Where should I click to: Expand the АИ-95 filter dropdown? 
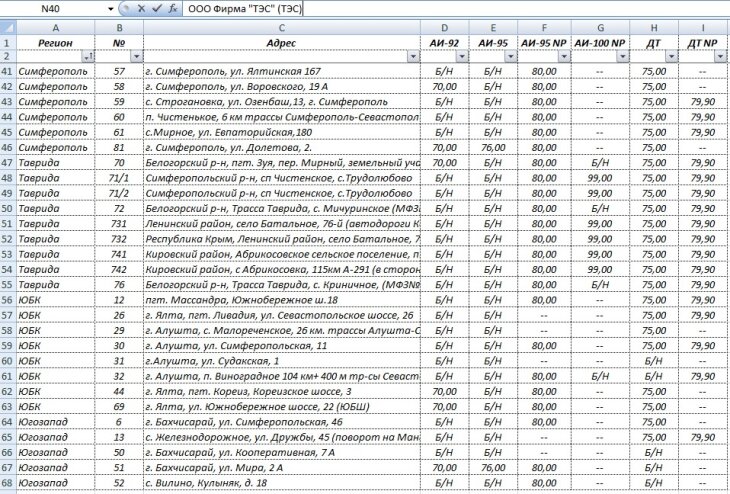pyautogui.click(x=508, y=58)
